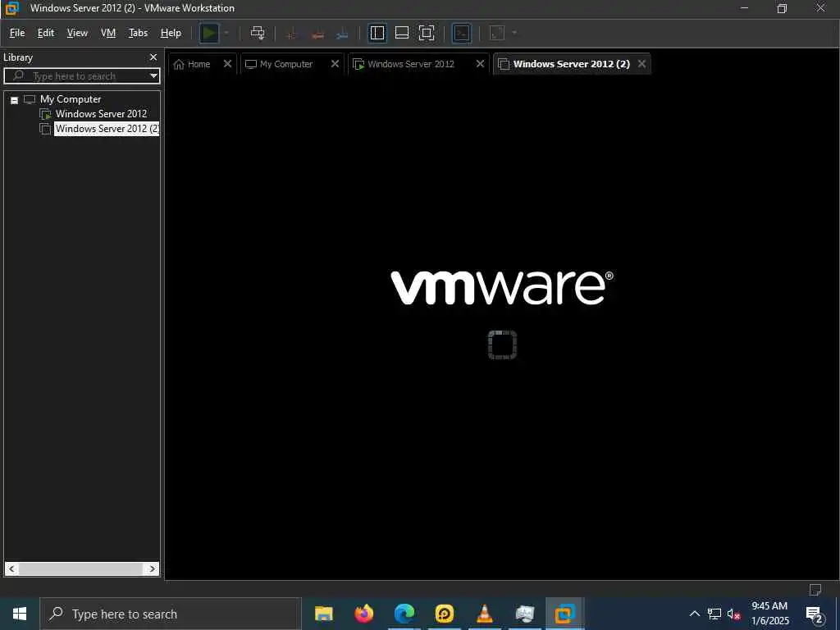Open the clock showing 9:45 AM

pos(769,614)
